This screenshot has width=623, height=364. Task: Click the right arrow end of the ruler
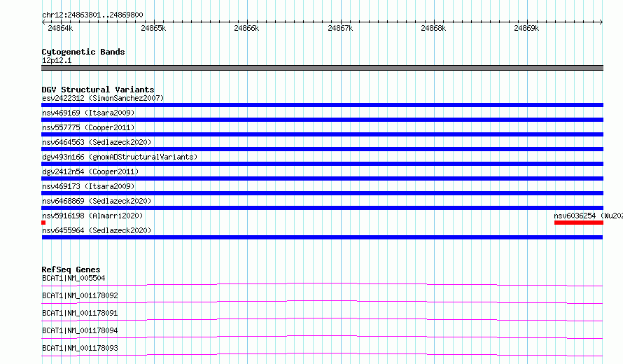[601, 22]
